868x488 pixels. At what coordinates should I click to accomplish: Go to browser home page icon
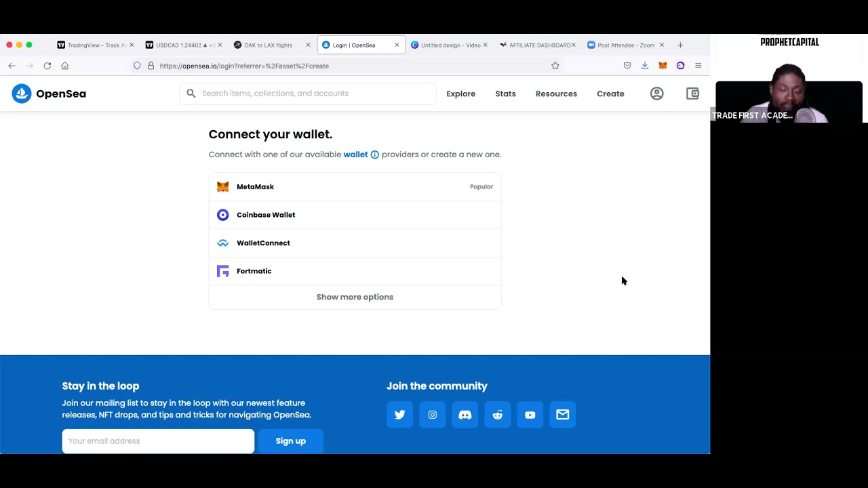click(x=65, y=66)
